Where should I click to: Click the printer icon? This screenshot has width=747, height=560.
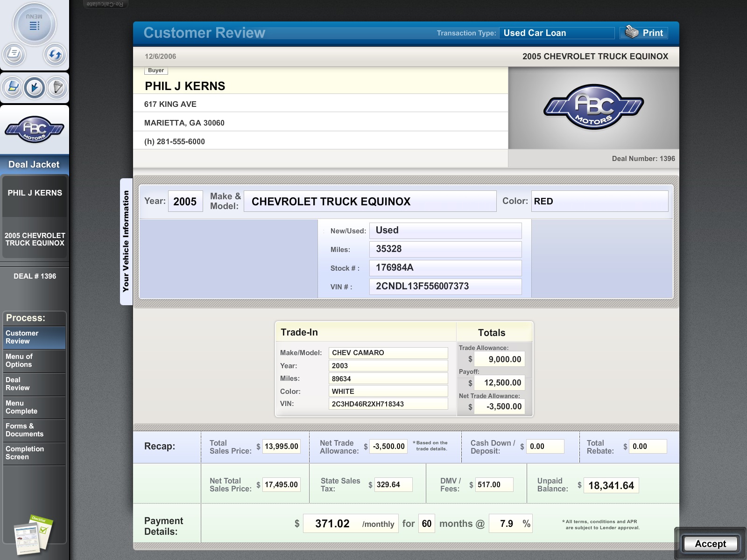[632, 32]
